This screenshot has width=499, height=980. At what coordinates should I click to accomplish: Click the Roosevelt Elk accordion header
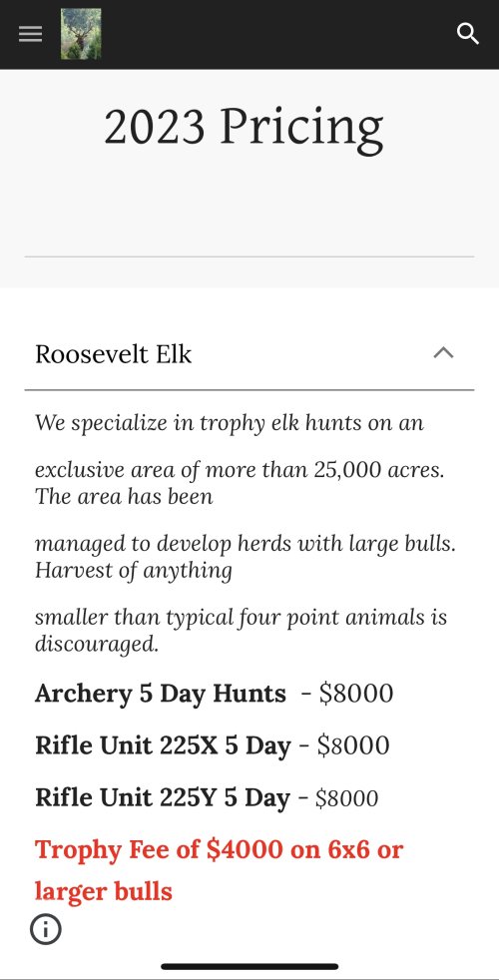pyautogui.click(x=249, y=354)
